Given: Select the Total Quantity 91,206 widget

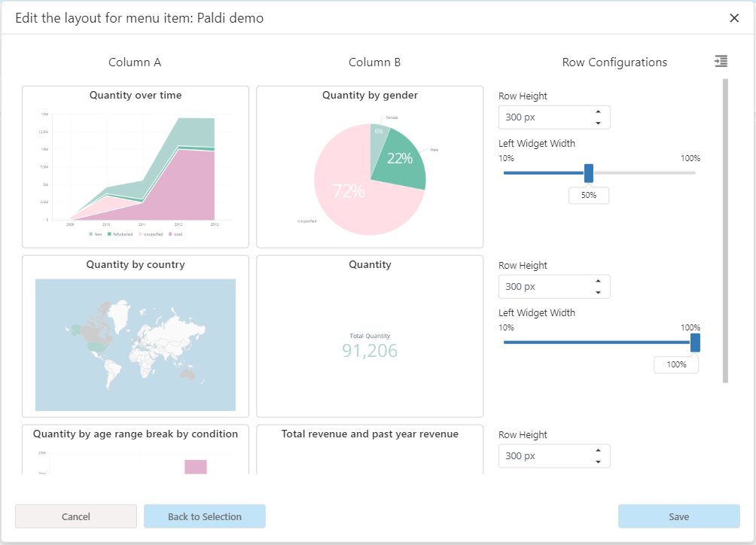Looking at the screenshot, I should pos(370,335).
